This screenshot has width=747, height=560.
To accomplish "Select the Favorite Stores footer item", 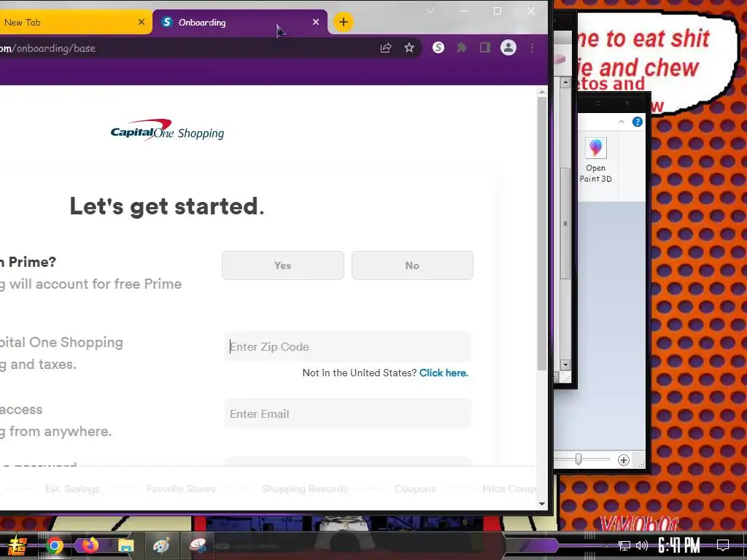I will pyautogui.click(x=181, y=489).
